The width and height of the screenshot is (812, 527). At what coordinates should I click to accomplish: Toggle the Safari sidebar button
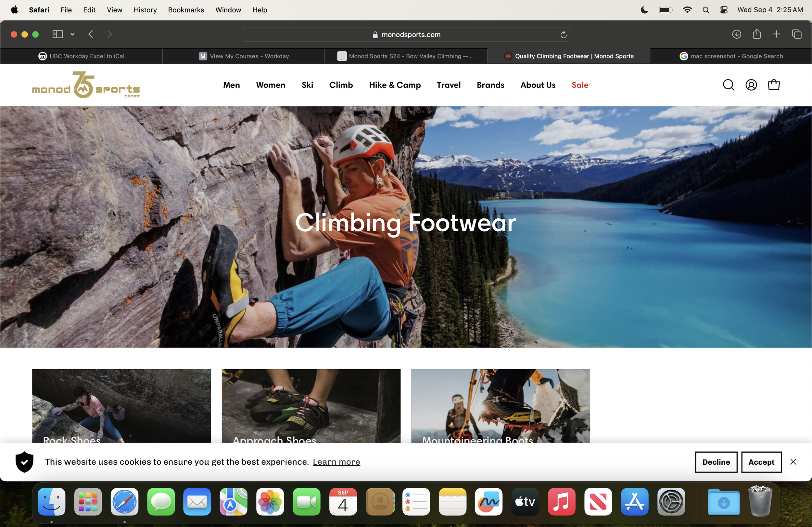57,34
